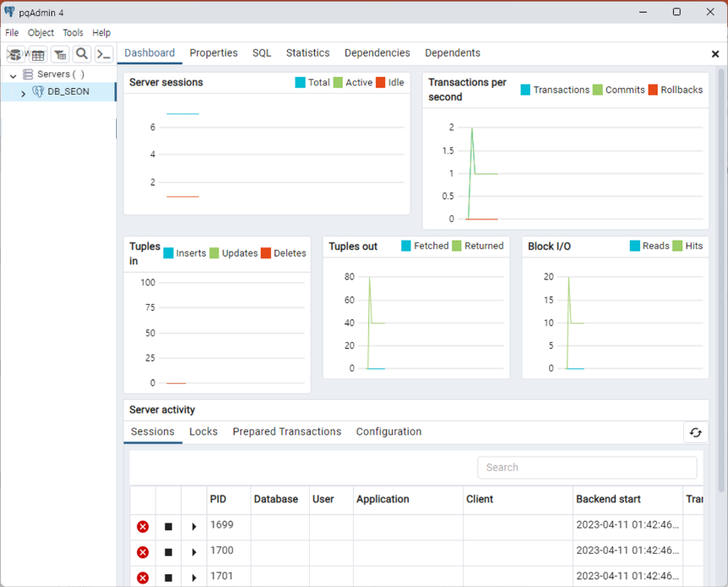Image resolution: width=728 pixels, height=587 pixels.
Task: Terminate session with PID 1700
Action: pyautogui.click(x=143, y=552)
